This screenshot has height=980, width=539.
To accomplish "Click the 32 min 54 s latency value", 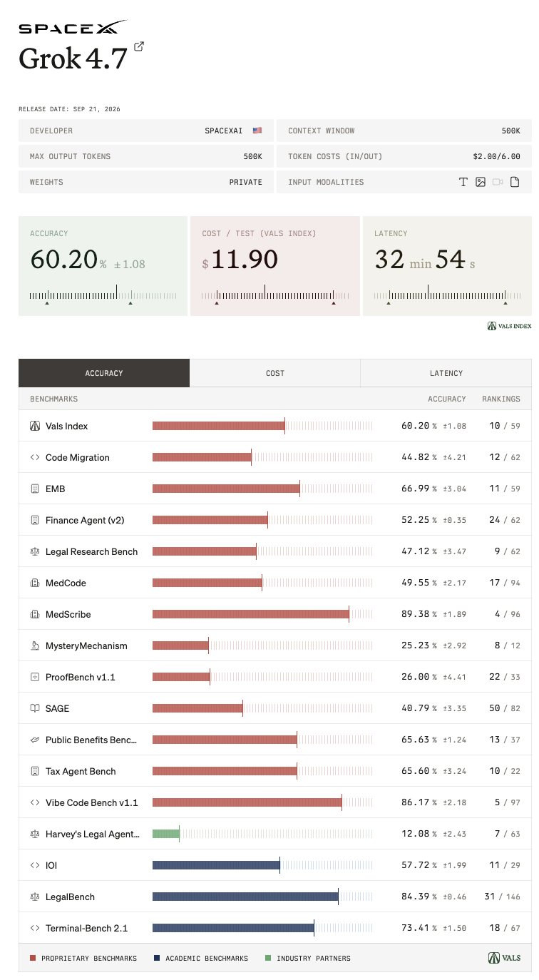I will pos(425,260).
